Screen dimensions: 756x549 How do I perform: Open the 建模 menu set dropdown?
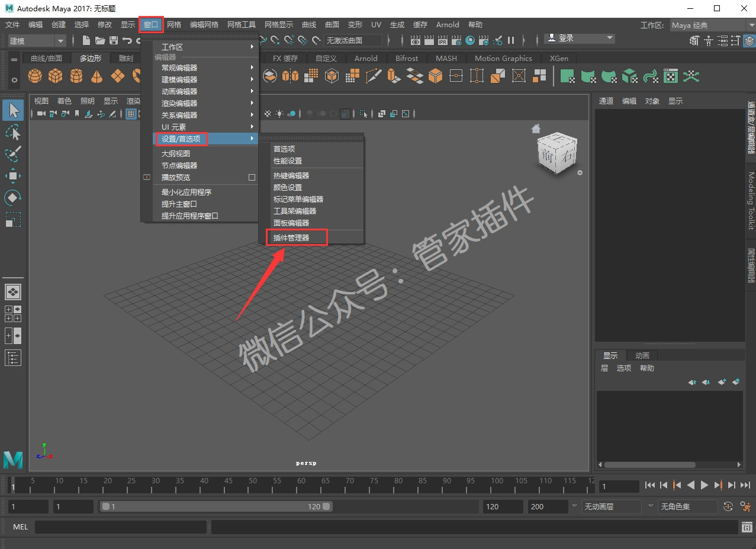coord(38,40)
